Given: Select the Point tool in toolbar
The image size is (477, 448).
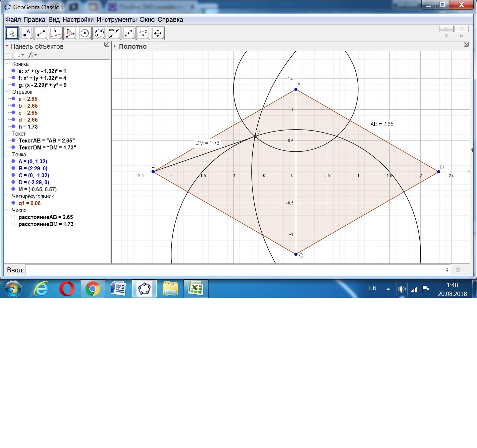Looking at the screenshot, I should tap(26, 33).
